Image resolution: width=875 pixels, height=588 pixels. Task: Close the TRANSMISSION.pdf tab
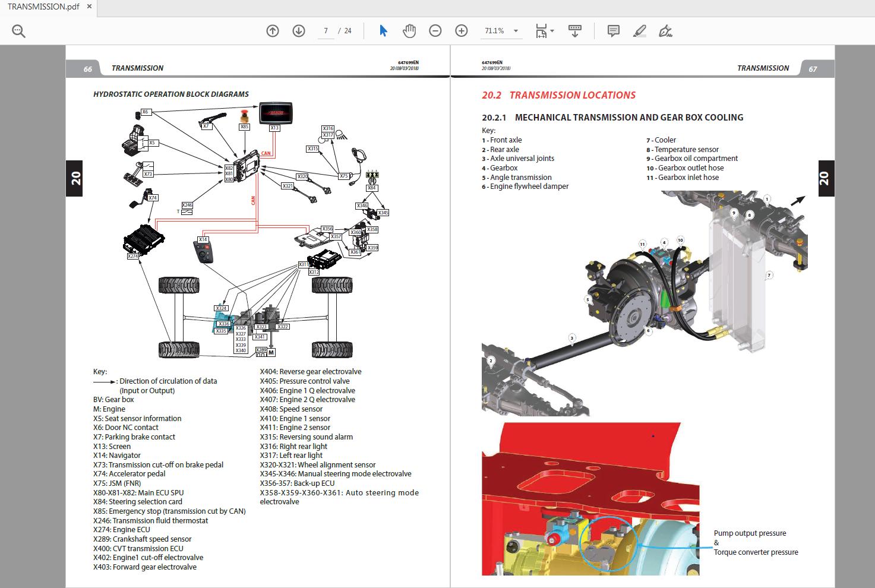click(89, 7)
